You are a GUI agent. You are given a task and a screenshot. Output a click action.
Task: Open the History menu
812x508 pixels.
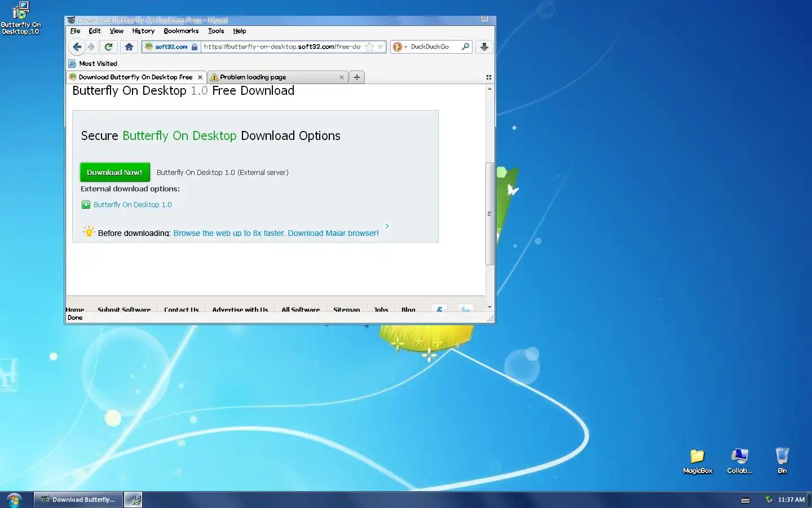coord(143,31)
